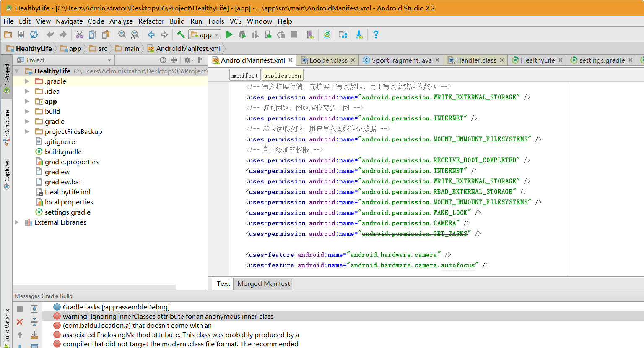The height and width of the screenshot is (348, 644).
Task: Expand the build folder
Action: [x=27, y=111]
